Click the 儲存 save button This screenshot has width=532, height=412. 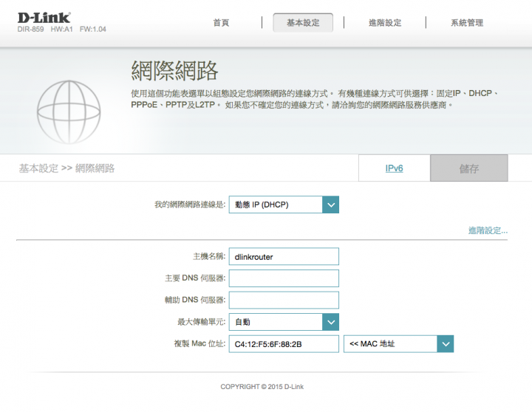pos(469,168)
